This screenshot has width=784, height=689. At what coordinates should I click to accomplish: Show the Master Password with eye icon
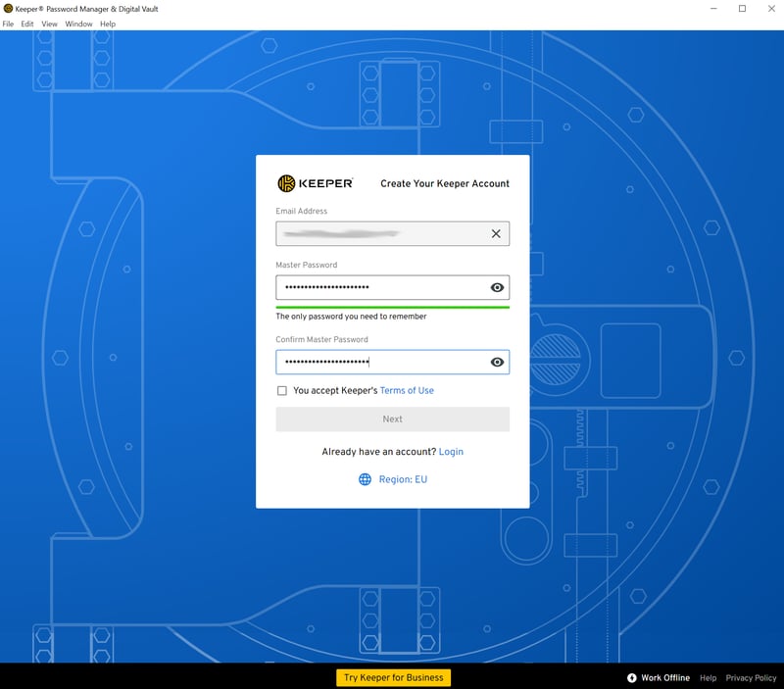click(497, 287)
